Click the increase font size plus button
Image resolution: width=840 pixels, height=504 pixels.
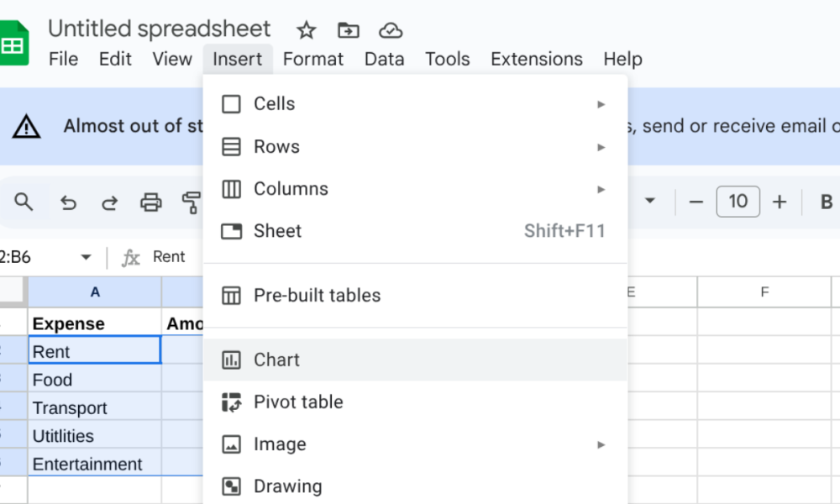tap(780, 202)
